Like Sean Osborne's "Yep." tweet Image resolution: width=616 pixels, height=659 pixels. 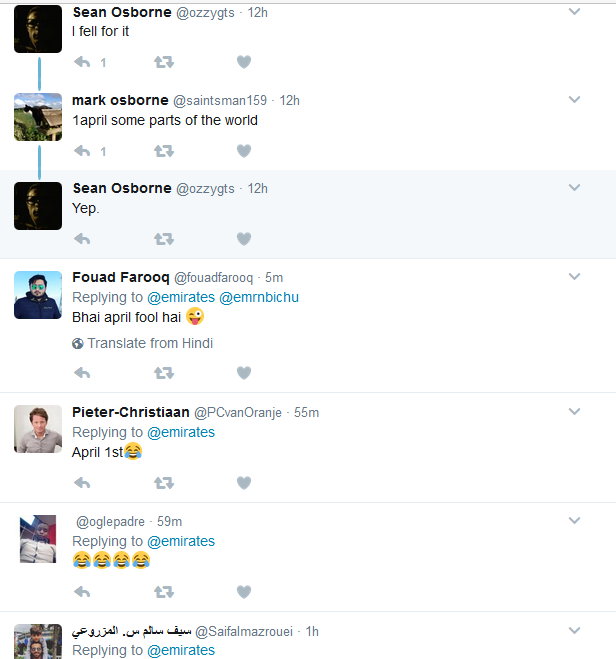pyautogui.click(x=243, y=239)
